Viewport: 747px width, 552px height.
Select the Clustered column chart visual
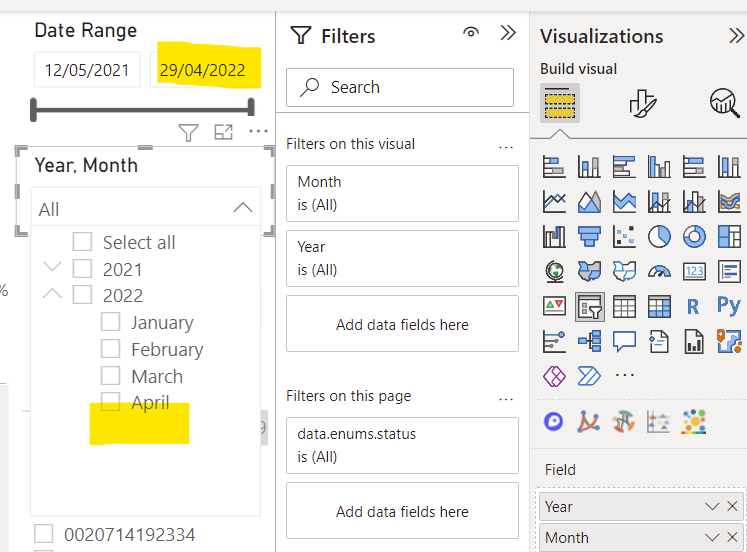pos(659,167)
